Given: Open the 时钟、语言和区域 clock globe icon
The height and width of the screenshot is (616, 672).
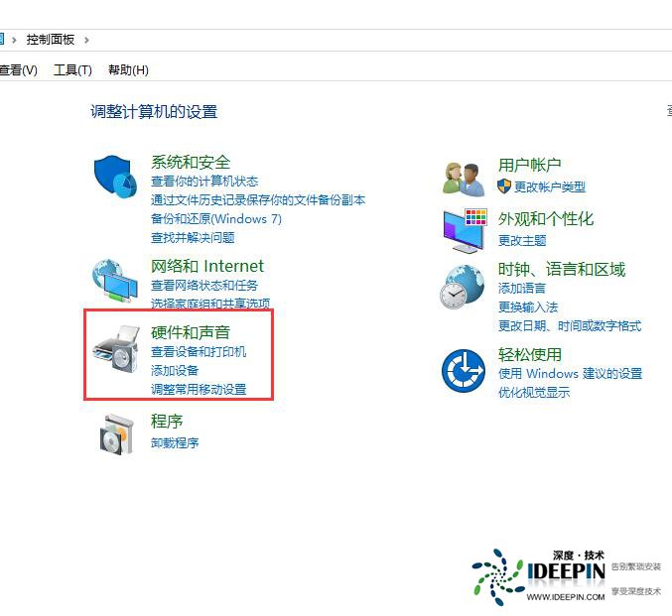Looking at the screenshot, I should (462, 287).
